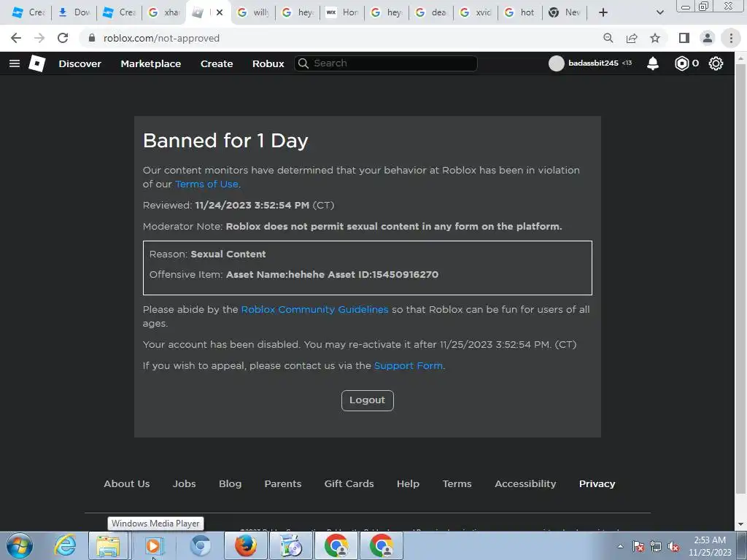This screenshot has height=560, width=747.
Task: Open the Accessibility footer link
Action: point(525,484)
